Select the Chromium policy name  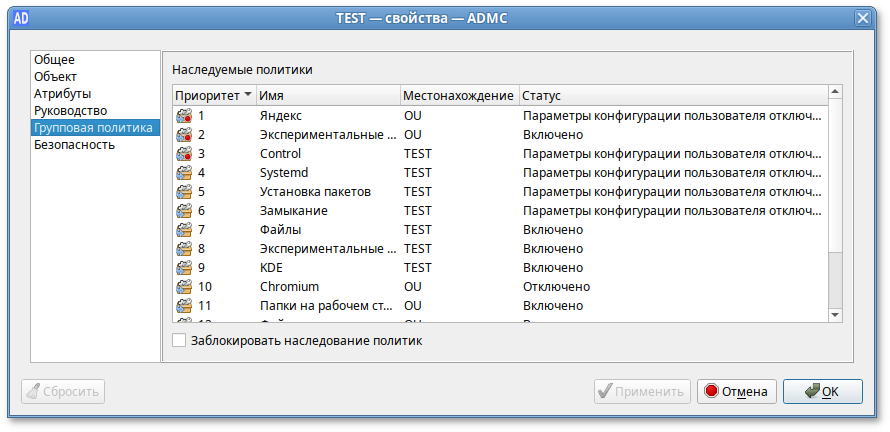289,287
